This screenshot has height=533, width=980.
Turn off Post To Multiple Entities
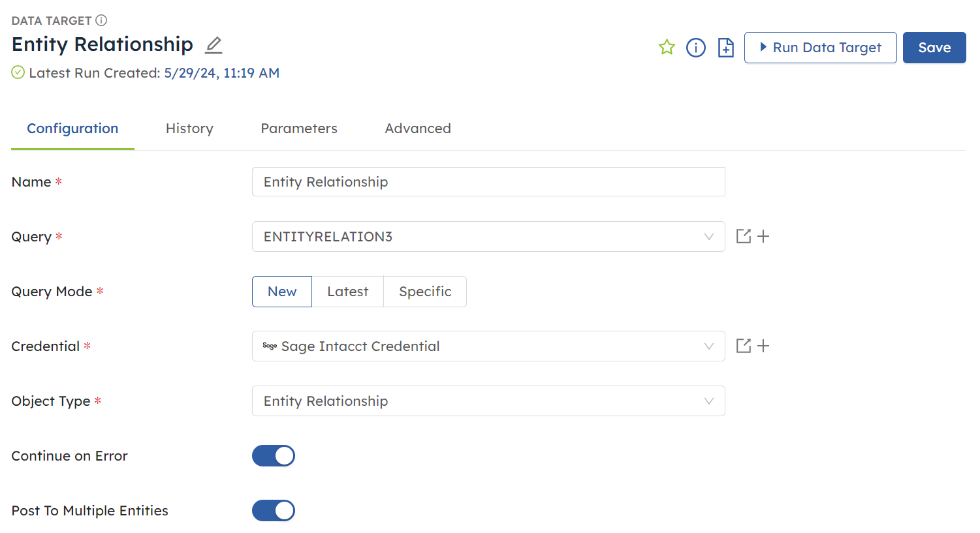pyautogui.click(x=274, y=510)
